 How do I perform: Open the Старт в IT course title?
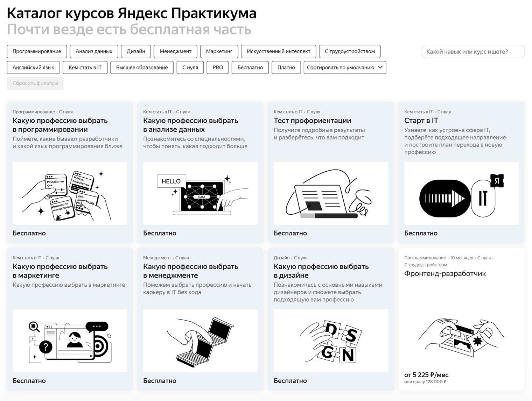421,121
